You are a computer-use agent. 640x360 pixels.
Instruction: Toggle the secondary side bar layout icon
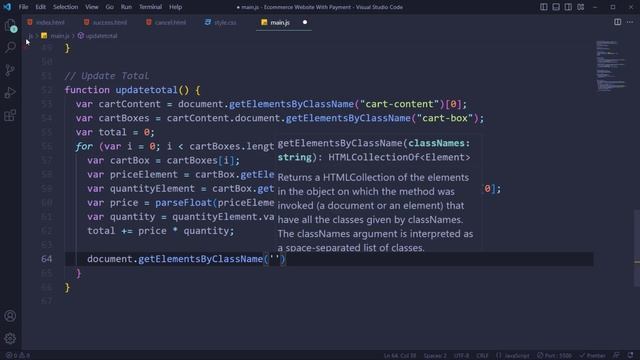point(568,7)
